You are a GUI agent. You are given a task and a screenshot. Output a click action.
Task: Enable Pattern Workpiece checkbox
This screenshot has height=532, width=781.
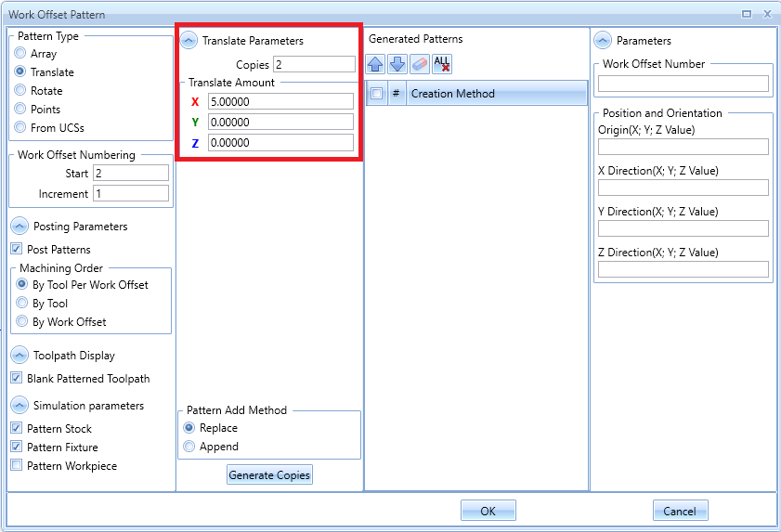17,465
